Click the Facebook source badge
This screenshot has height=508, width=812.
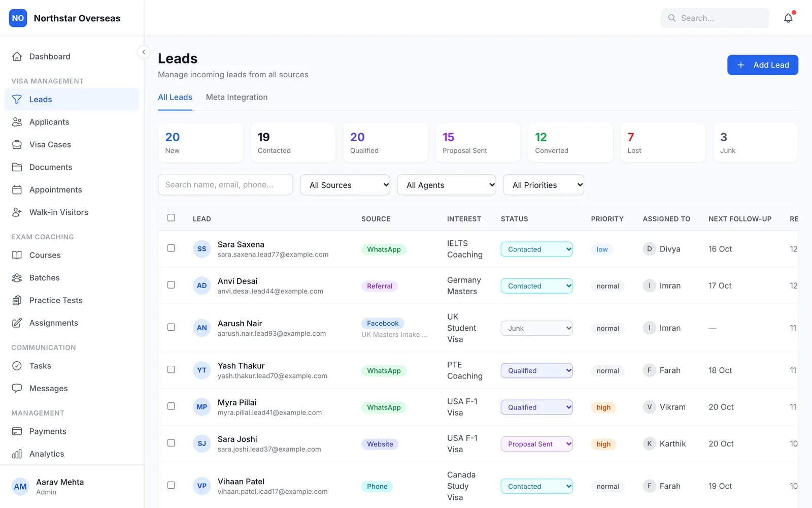(x=383, y=323)
